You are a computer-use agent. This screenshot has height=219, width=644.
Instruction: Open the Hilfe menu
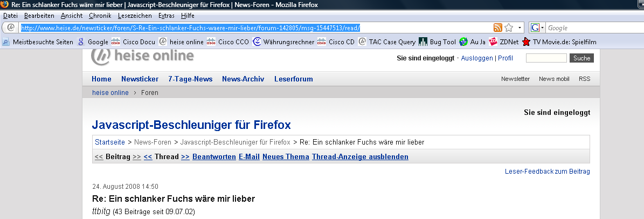[x=188, y=16]
